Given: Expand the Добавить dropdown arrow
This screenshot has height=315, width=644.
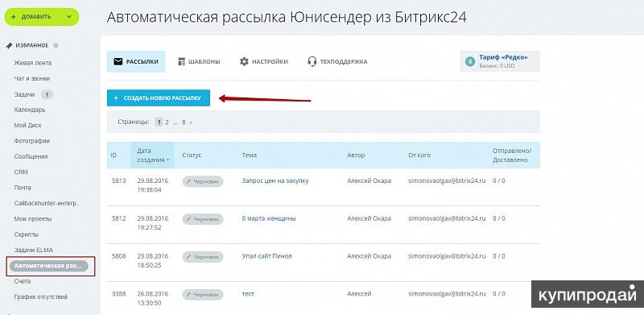Looking at the screenshot, I should pos(68,17).
